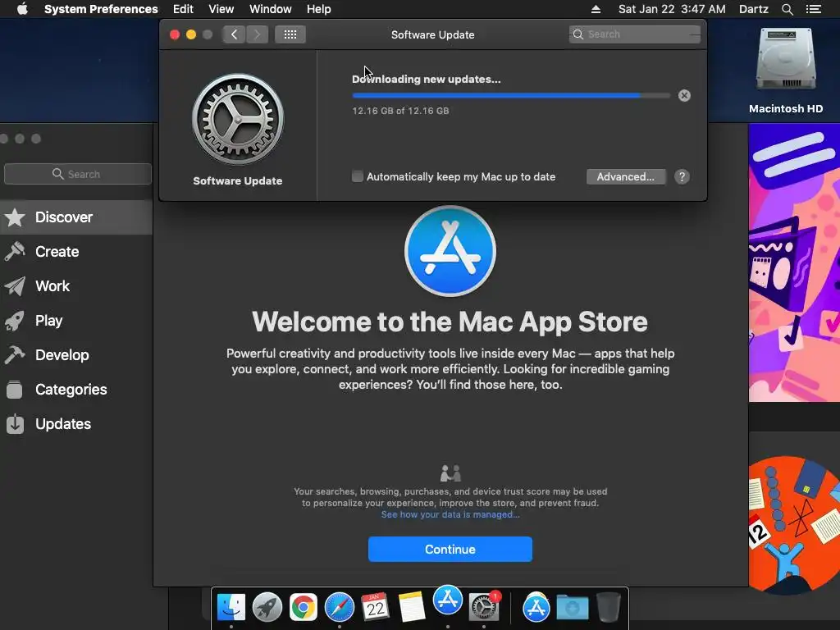
Task: Open the System Preferences menu
Action: [x=101, y=9]
